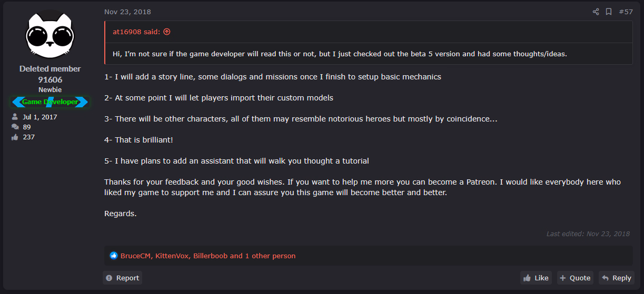Click the reaction score thumbs-up icon in sidebar
The image size is (644, 294).
(15, 137)
